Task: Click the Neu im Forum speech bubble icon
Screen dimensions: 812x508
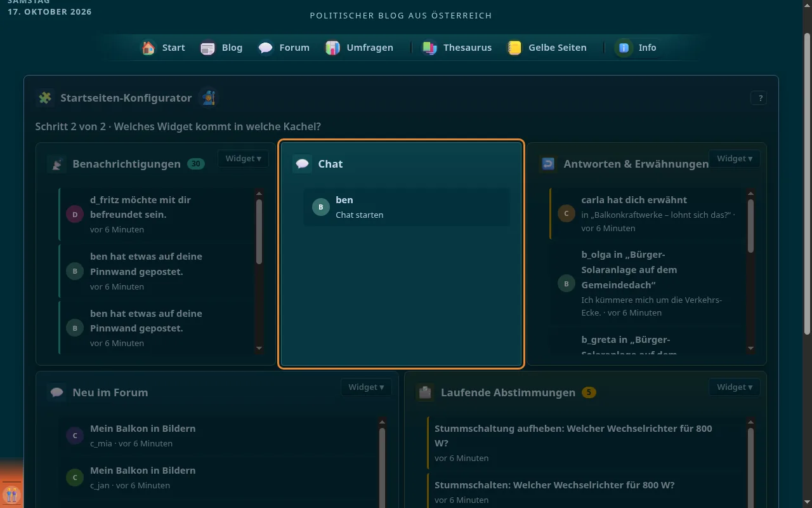Action: point(57,392)
